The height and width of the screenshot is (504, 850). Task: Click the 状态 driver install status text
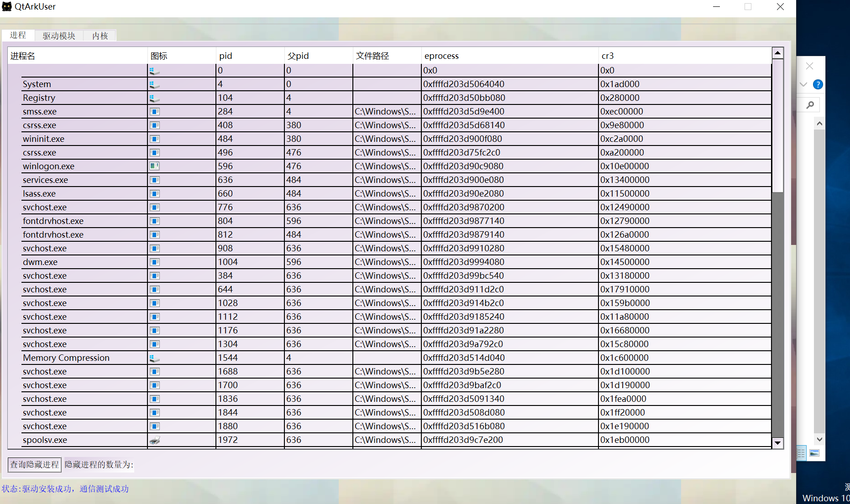(x=65, y=489)
